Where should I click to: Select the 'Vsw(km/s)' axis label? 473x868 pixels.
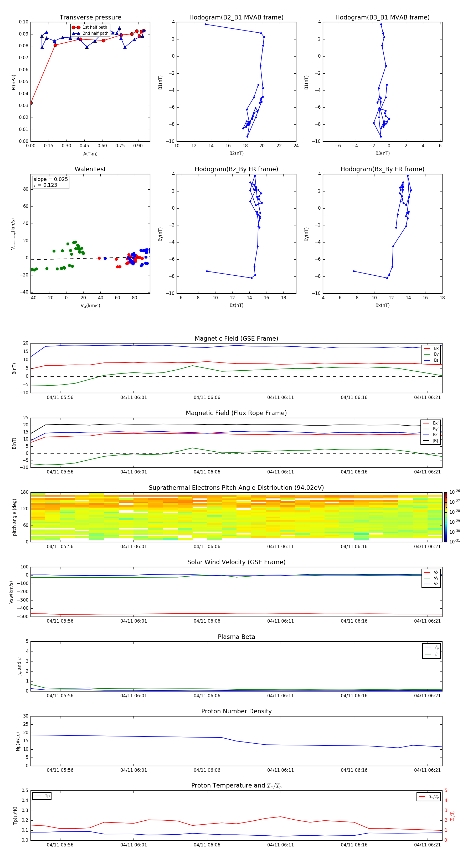click(11, 592)
